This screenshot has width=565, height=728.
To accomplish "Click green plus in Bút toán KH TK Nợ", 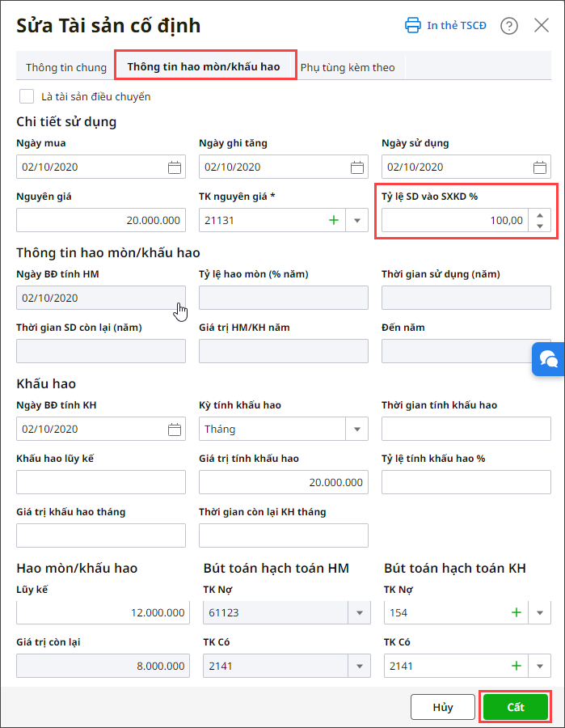I will coord(516,613).
